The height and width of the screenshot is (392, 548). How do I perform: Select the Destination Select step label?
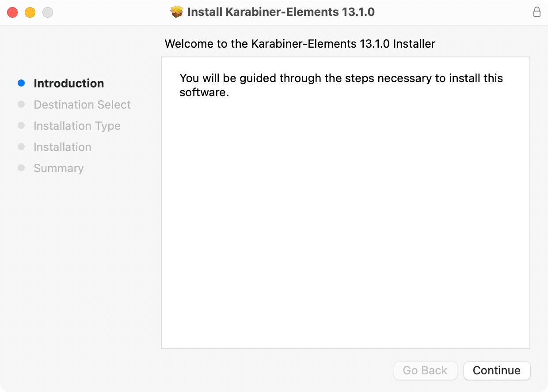82,105
